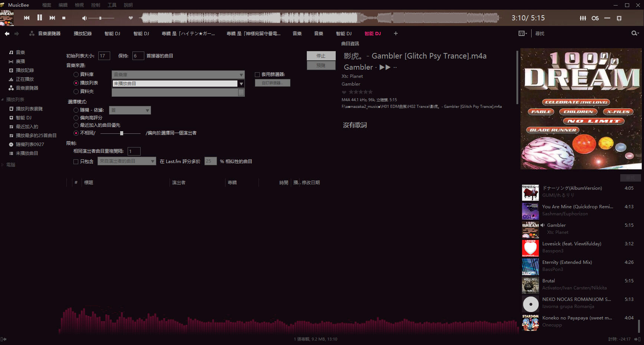Skip to the next track
644x345 pixels.
[52, 18]
